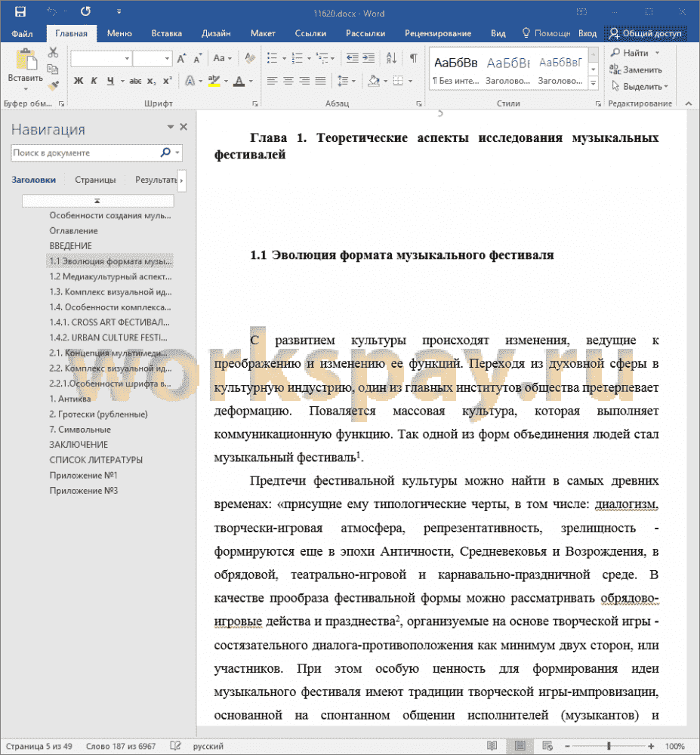This screenshot has width=700, height=755.
Task: Sort the selected text
Action: tap(391, 58)
